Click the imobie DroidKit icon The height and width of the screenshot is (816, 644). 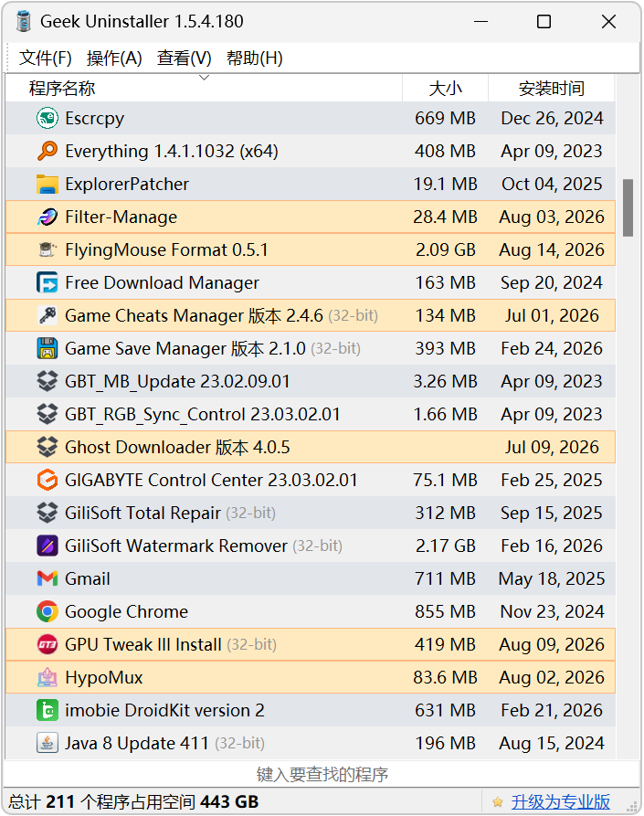pyautogui.click(x=48, y=710)
